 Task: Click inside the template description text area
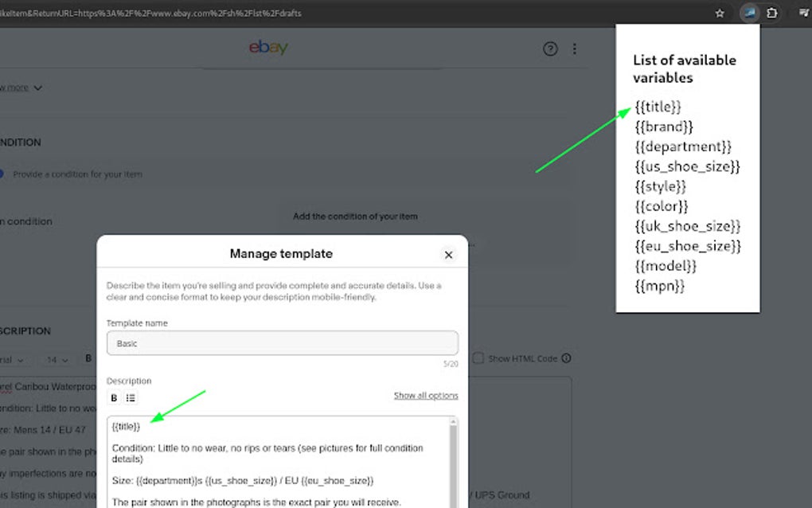coord(279,462)
